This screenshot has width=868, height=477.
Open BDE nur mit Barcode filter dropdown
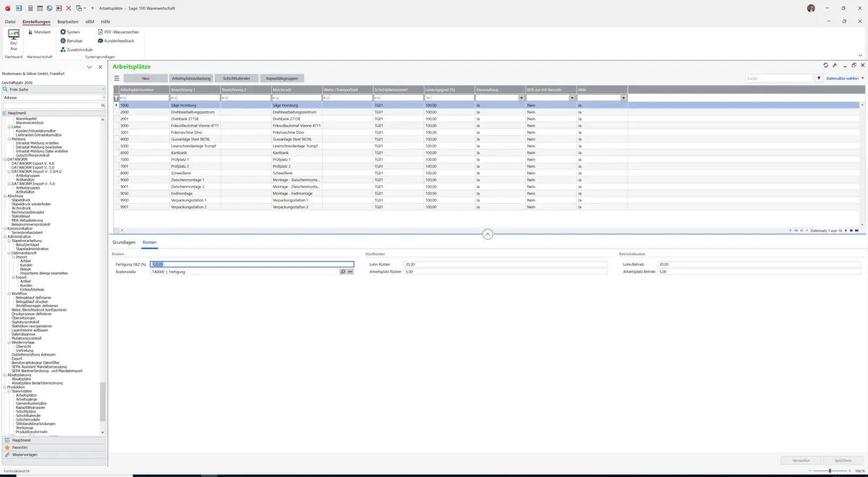[572, 98]
